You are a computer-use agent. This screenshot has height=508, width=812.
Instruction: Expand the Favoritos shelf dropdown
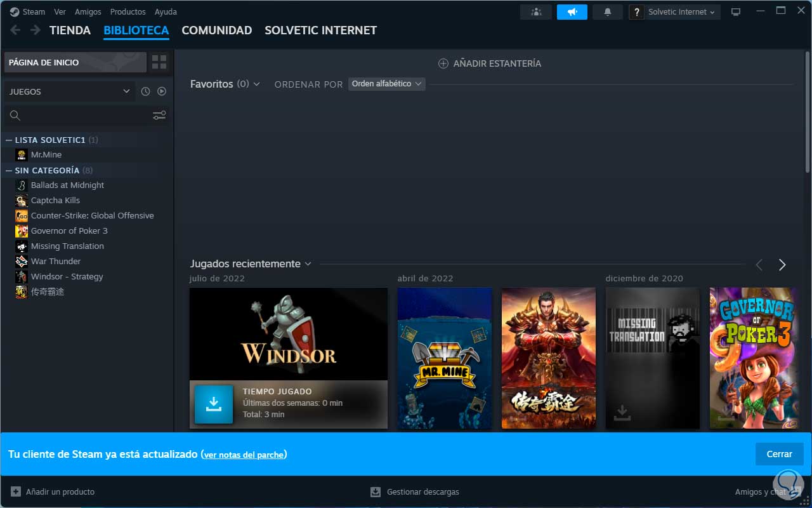[x=256, y=84]
